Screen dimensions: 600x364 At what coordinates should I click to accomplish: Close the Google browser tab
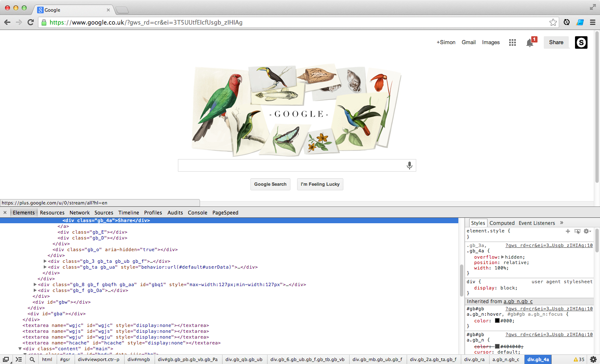tap(108, 10)
